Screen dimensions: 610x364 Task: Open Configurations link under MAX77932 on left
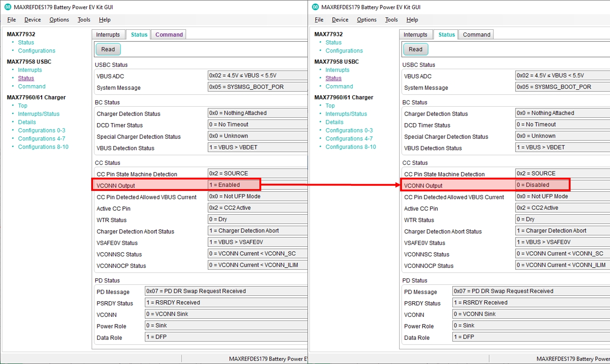click(37, 51)
